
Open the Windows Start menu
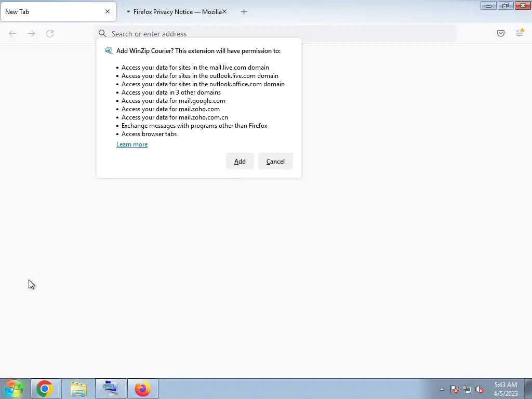point(14,389)
